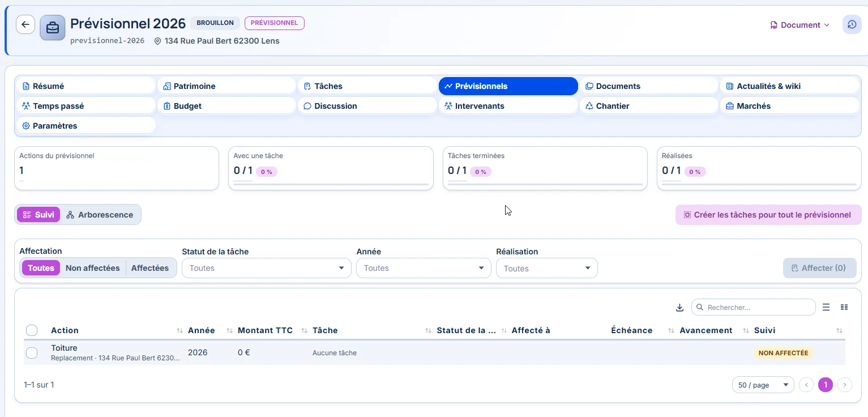Screen dimensions: 868x417
Task: Open the Résumé tab
Action: click(x=85, y=86)
